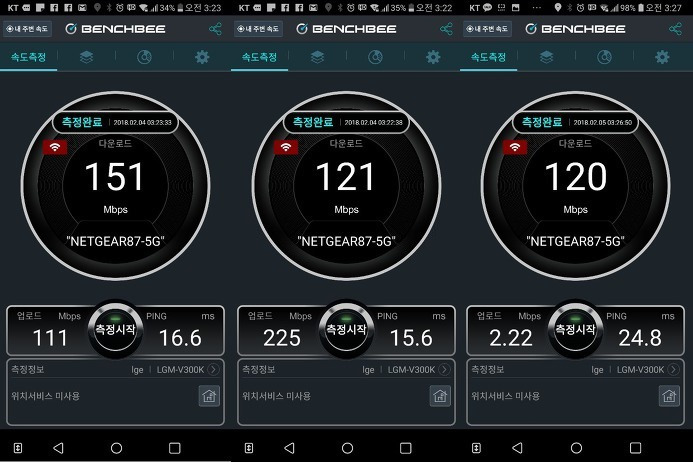Viewport: 693px width, 462px height.
Task: Tap share icon in the 120 Mbps screen
Action: pos(675,29)
